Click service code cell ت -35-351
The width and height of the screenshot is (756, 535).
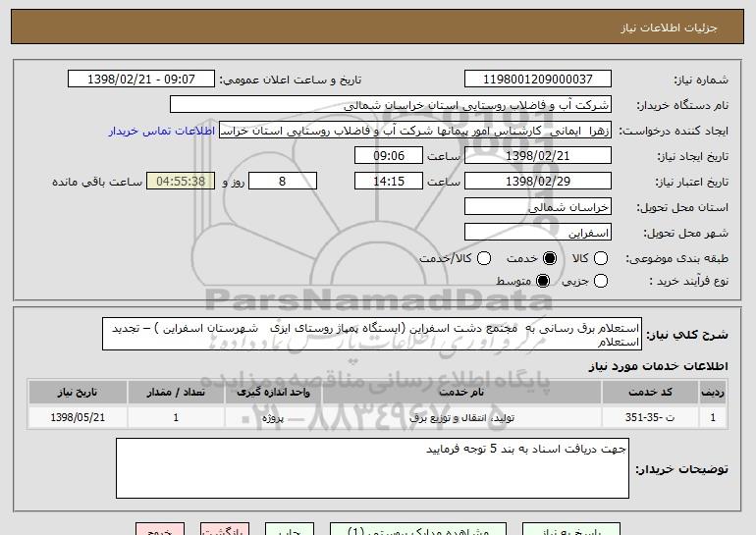[x=650, y=418]
